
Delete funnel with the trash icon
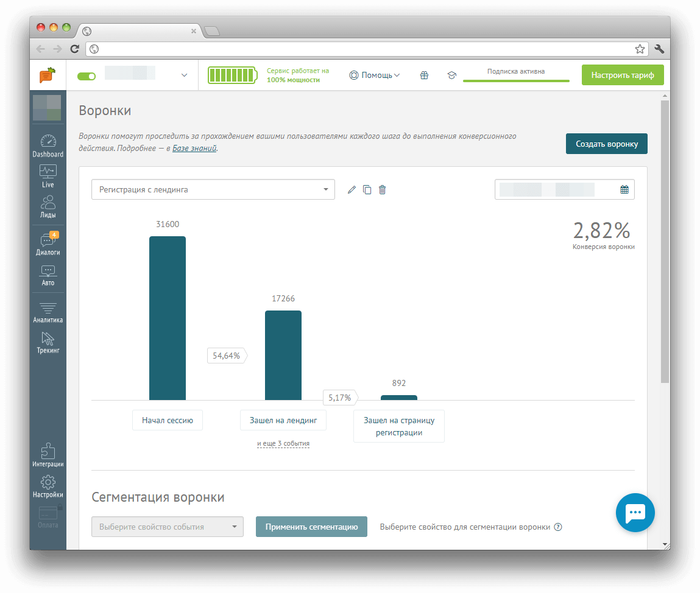coord(383,190)
